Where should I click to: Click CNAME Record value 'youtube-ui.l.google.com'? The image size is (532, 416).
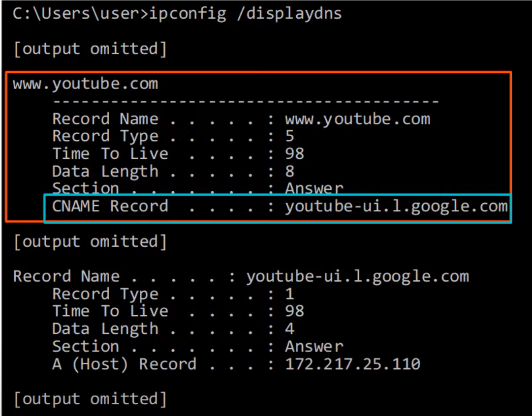point(396,207)
